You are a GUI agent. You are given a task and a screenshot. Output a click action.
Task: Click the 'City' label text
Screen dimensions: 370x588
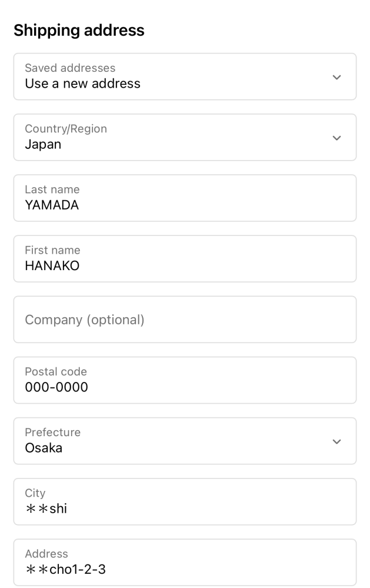[x=35, y=493]
